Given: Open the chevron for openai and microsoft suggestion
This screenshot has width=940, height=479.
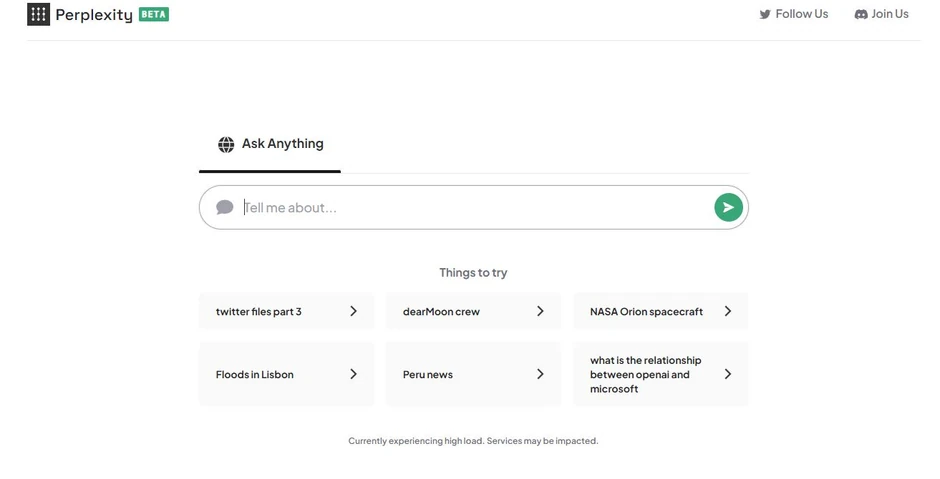Looking at the screenshot, I should pyautogui.click(x=728, y=374).
